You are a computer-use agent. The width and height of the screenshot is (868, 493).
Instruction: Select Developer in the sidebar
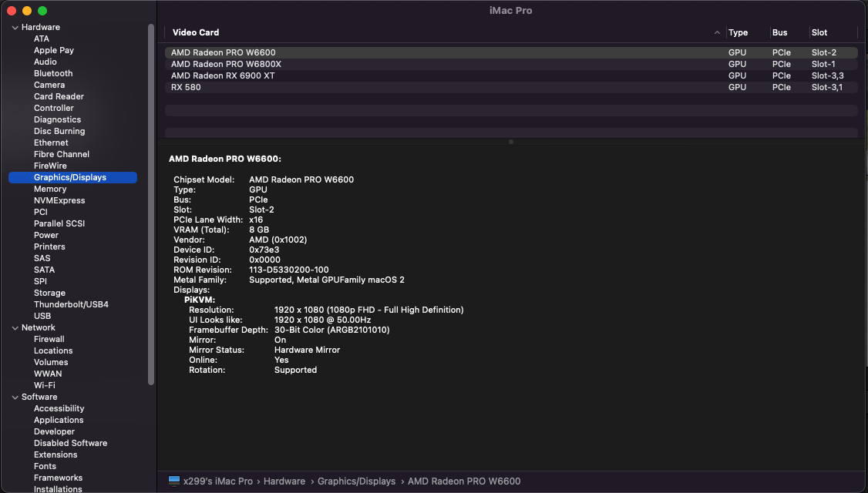[54, 431]
